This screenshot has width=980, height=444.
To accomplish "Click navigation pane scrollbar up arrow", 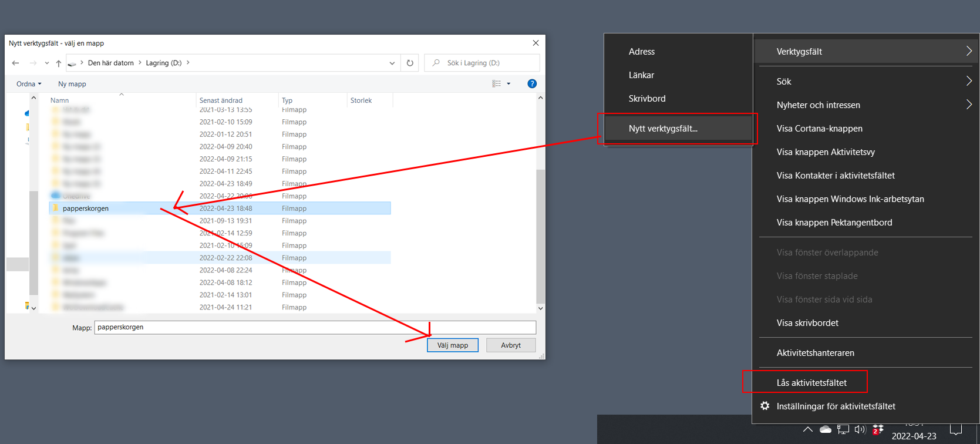I will [33, 98].
